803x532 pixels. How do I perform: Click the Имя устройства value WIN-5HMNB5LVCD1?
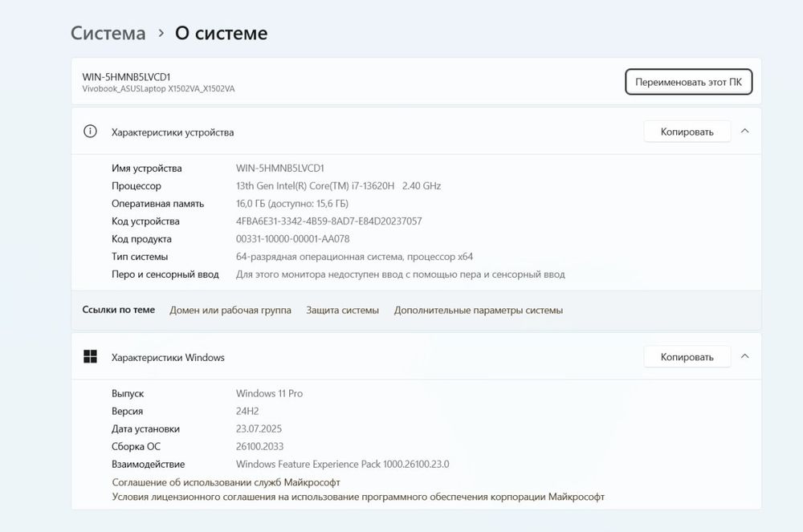pyautogui.click(x=280, y=169)
